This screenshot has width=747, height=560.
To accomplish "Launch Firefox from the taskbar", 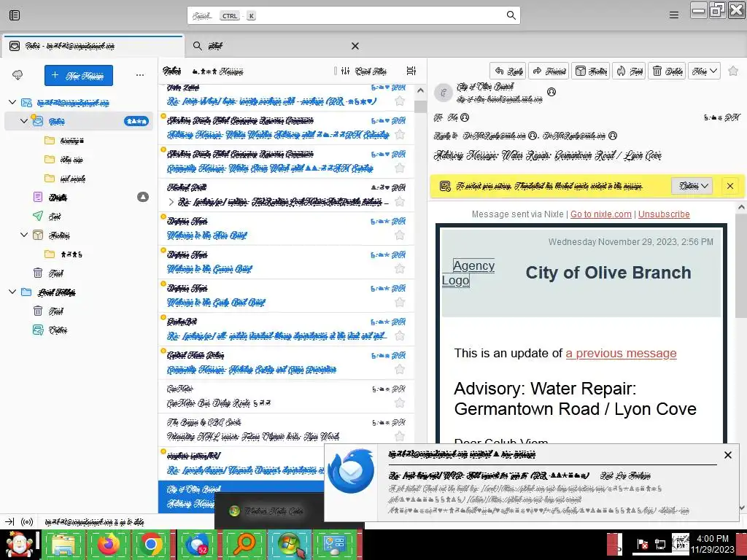I will (x=108, y=544).
